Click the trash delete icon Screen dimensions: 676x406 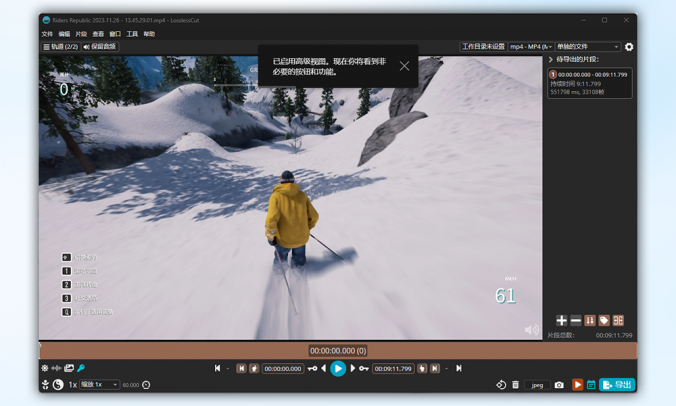(x=516, y=385)
